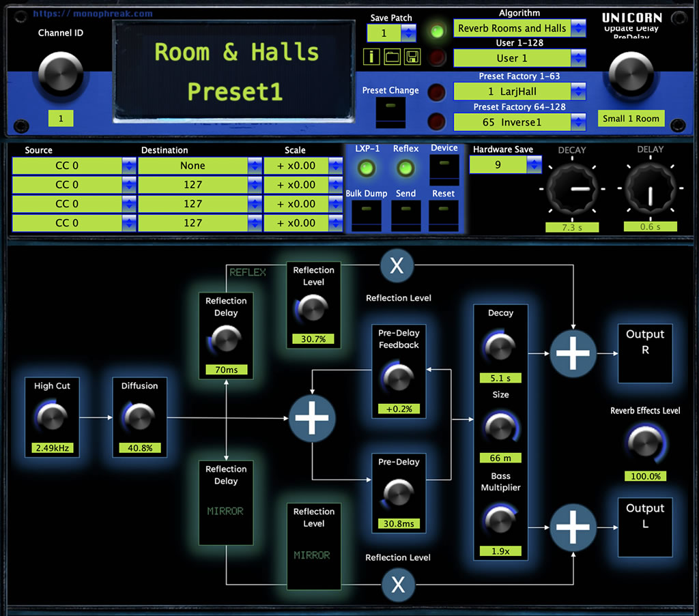Toggle the Reflex green LED
The width and height of the screenshot is (699, 616).
405,167
